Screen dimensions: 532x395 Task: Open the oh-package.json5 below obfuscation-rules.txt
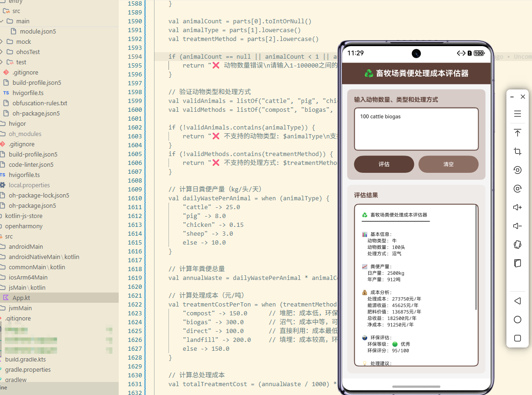pyautogui.click(x=36, y=114)
